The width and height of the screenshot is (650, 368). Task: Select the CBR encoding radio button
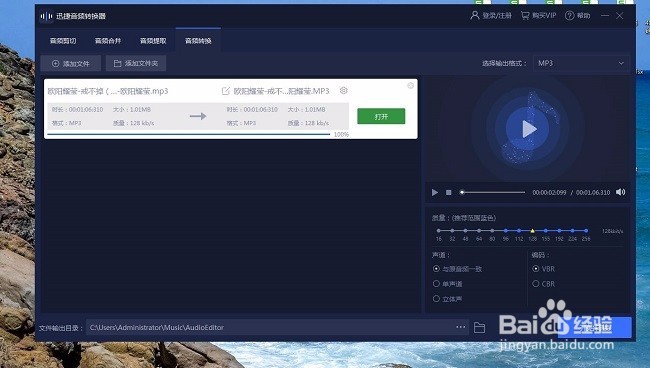click(536, 283)
